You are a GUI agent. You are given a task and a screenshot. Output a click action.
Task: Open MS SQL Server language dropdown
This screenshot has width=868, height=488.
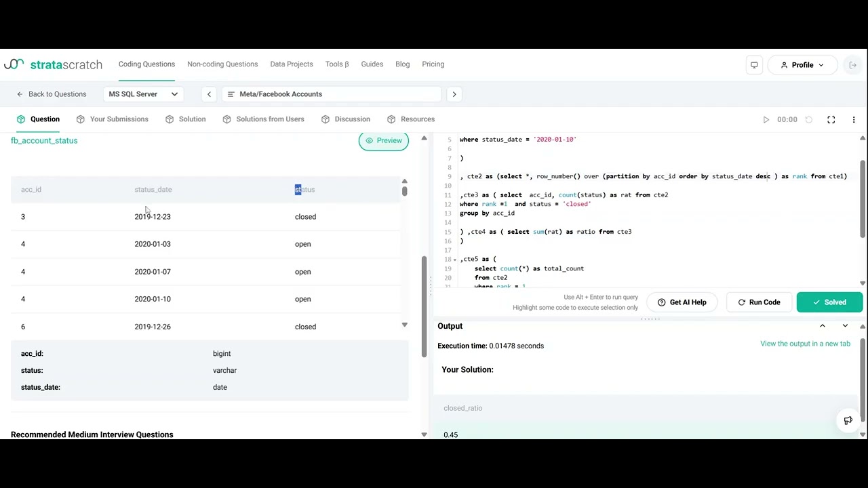pyautogui.click(x=143, y=94)
